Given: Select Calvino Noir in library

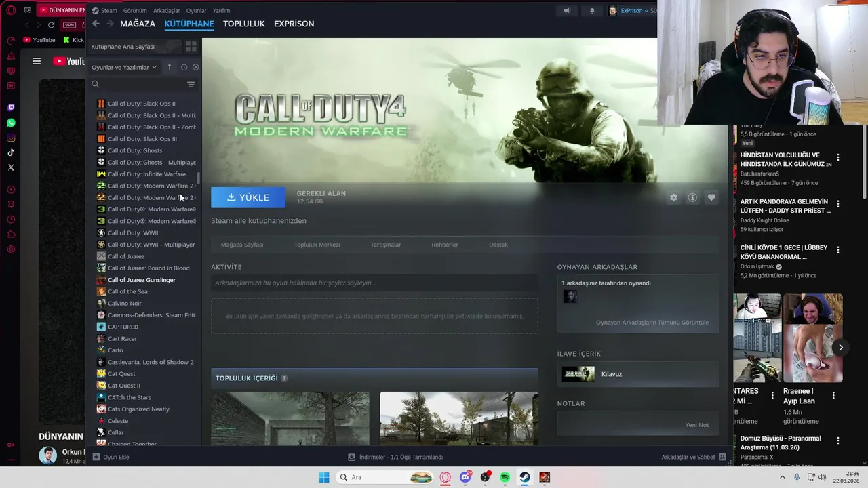Looking at the screenshot, I should point(124,304).
